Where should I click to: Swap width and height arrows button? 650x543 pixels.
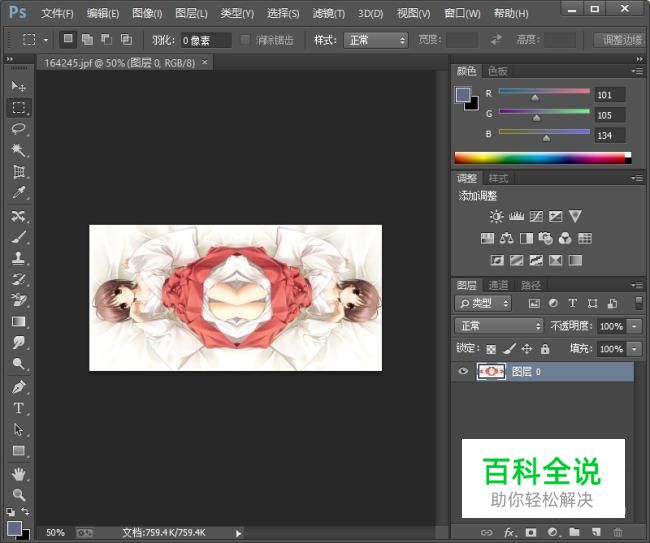[x=496, y=40]
